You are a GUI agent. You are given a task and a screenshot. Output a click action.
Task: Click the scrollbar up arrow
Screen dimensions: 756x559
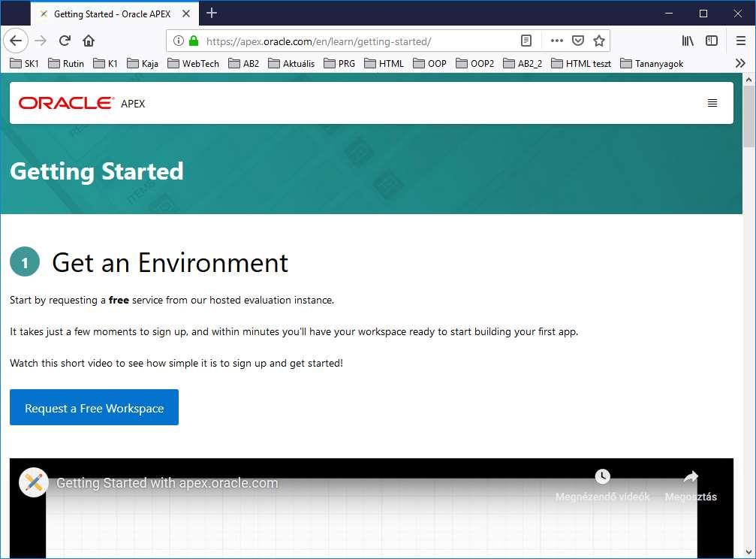point(748,79)
